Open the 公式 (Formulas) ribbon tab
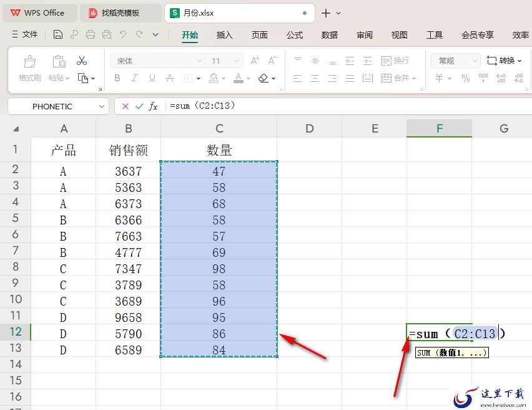The height and width of the screenshot is (410, 532). (295, 35)
